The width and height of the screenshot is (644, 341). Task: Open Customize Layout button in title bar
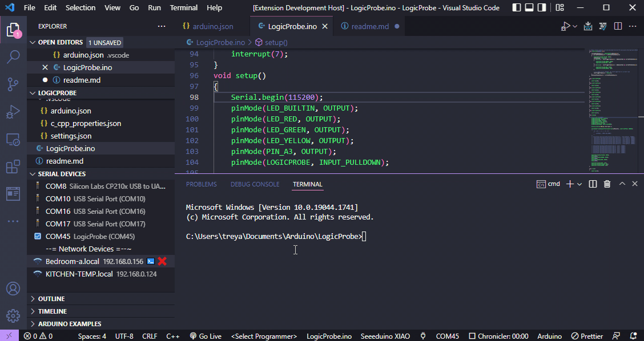tap(560, 7)
